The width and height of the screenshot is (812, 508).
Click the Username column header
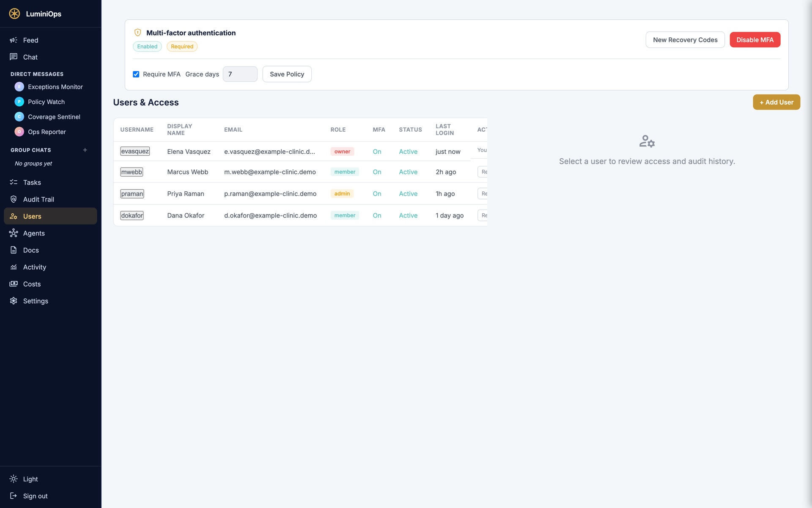[137, 130]
